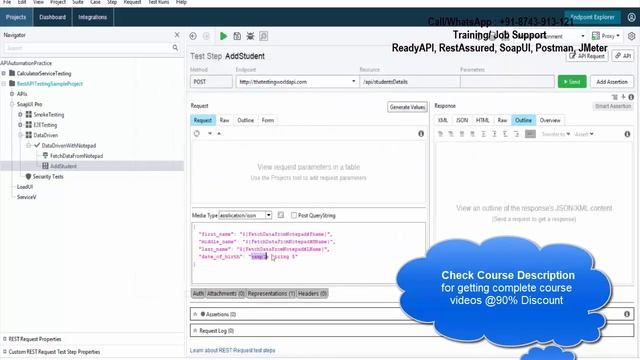Expand the Assertions section

pyautogui.click(x=195, y=314)
